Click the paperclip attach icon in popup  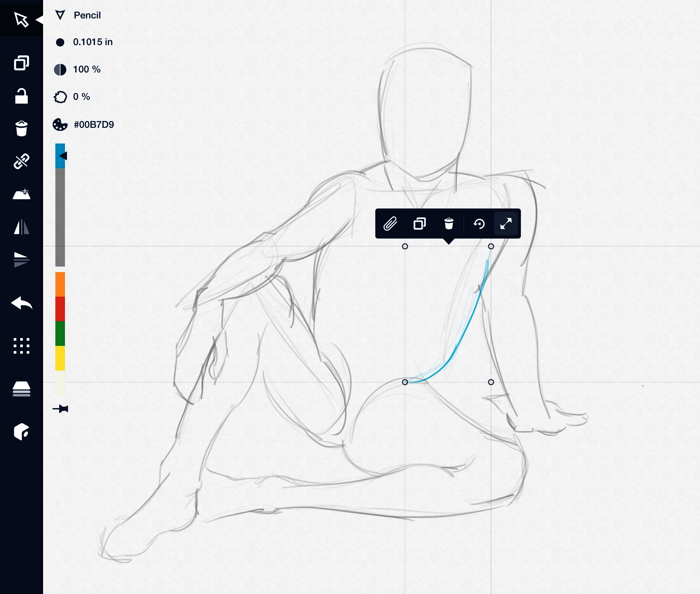click(x=390, y=224)
